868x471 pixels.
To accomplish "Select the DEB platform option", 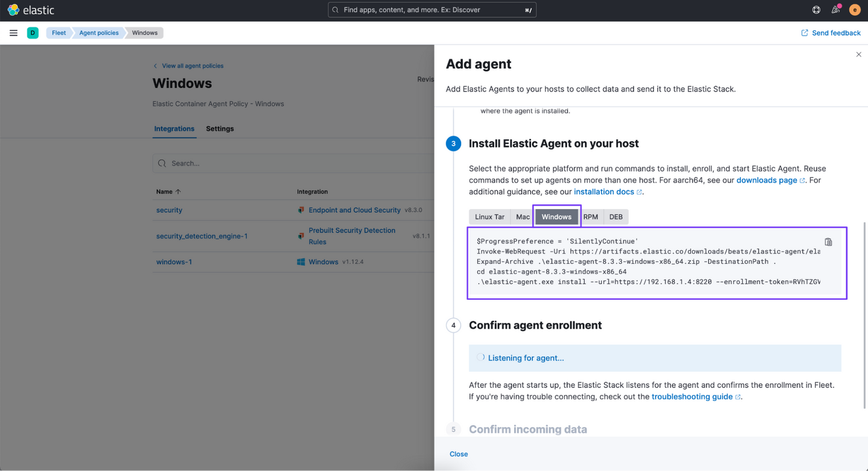I will click(x=616, y=217).
